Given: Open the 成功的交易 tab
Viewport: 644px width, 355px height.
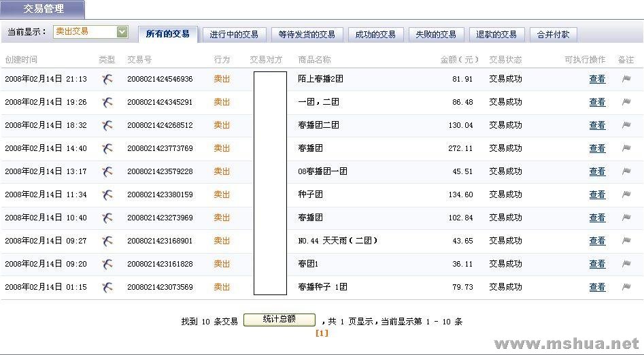Looking at the screenshot, I should coord(376,35).
